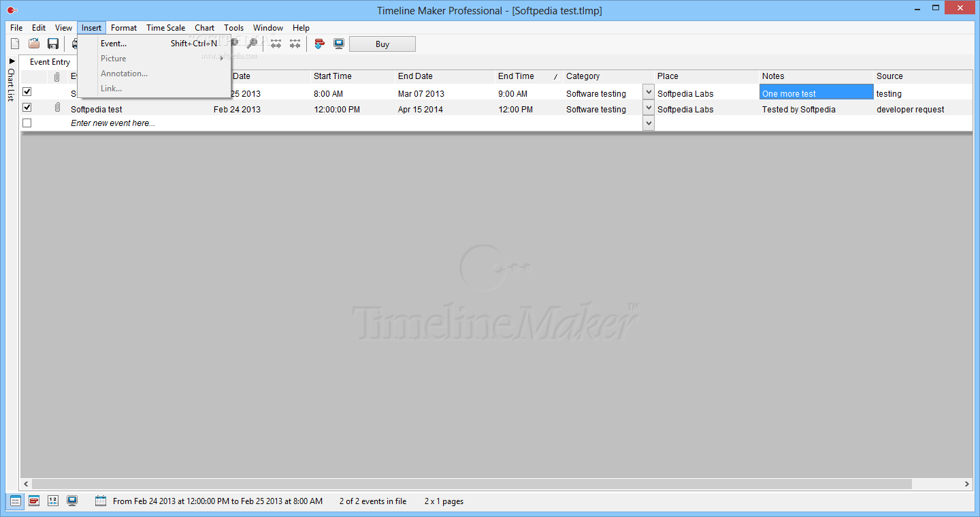Click the '2 x 1 pages' status text
This screenshot has height=517, width=980.
pyautogui.click(x=444, y=501)
